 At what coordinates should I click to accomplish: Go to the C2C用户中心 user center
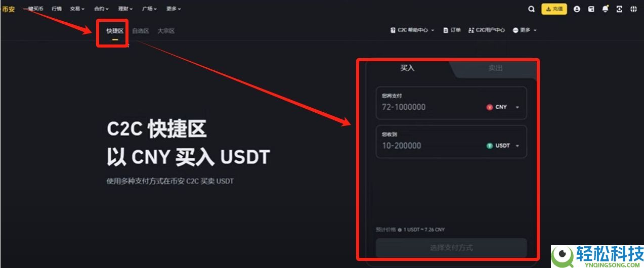click(487, 30)
